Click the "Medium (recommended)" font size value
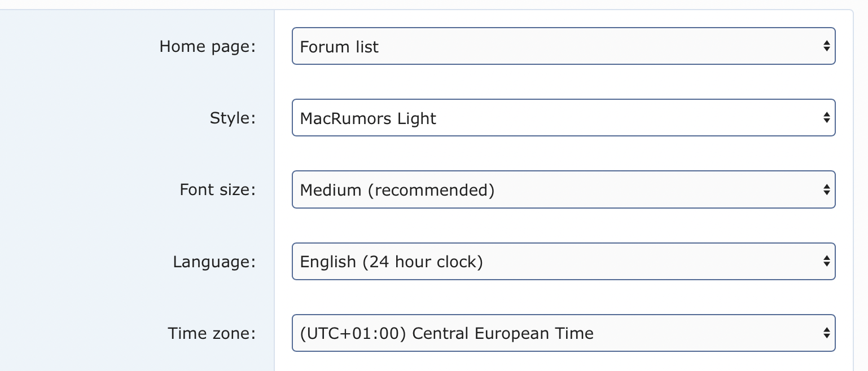The height and width of the screenshot is (371, 868). [397, 190]
